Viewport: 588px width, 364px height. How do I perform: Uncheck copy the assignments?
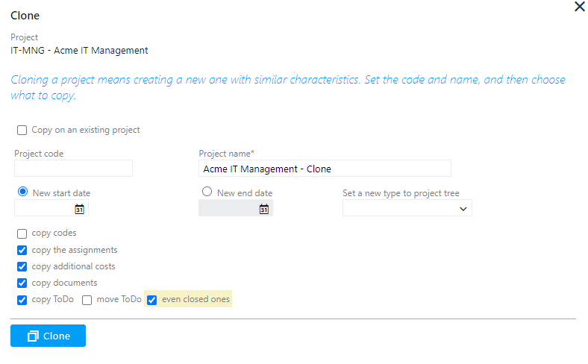click(22, 251)
